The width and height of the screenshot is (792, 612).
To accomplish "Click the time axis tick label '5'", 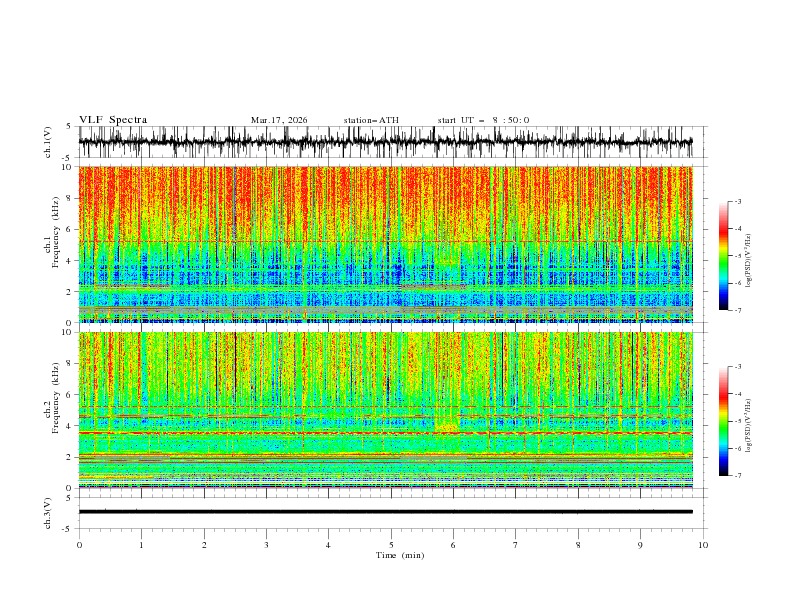I will click(391, 545).
